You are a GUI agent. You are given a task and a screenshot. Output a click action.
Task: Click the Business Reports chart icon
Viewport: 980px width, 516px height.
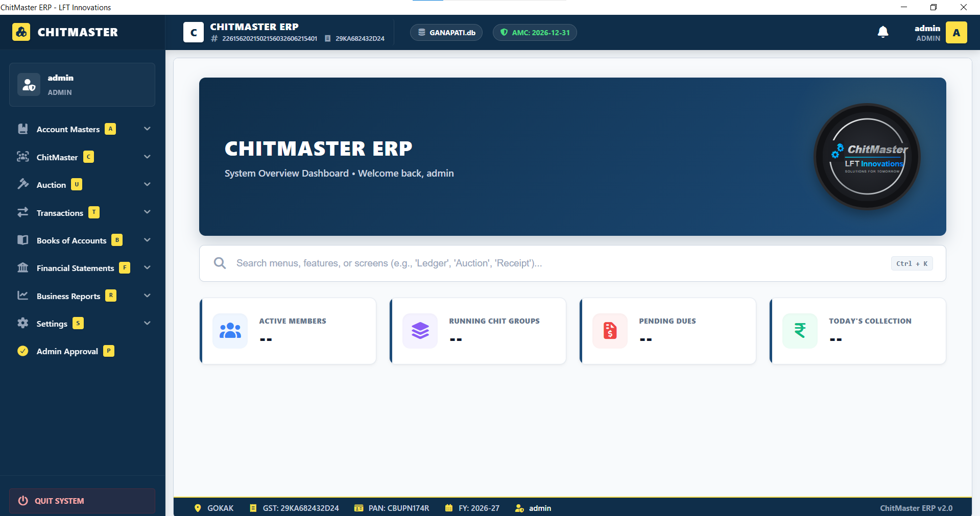[x=23, y=296]
